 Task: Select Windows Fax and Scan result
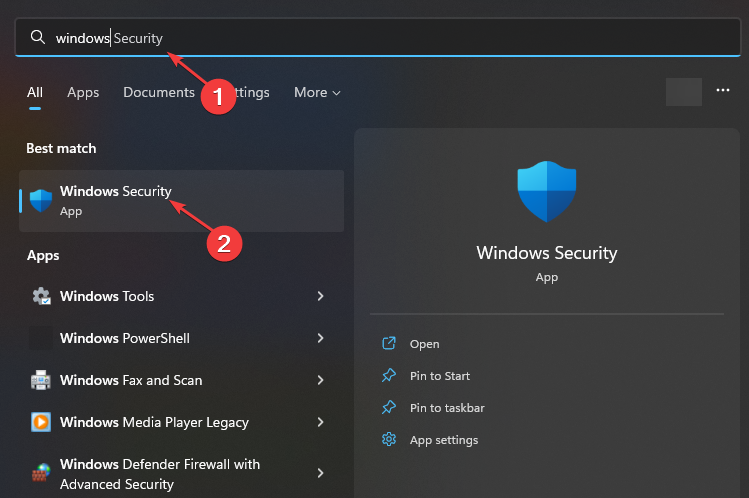click(182, 380)
